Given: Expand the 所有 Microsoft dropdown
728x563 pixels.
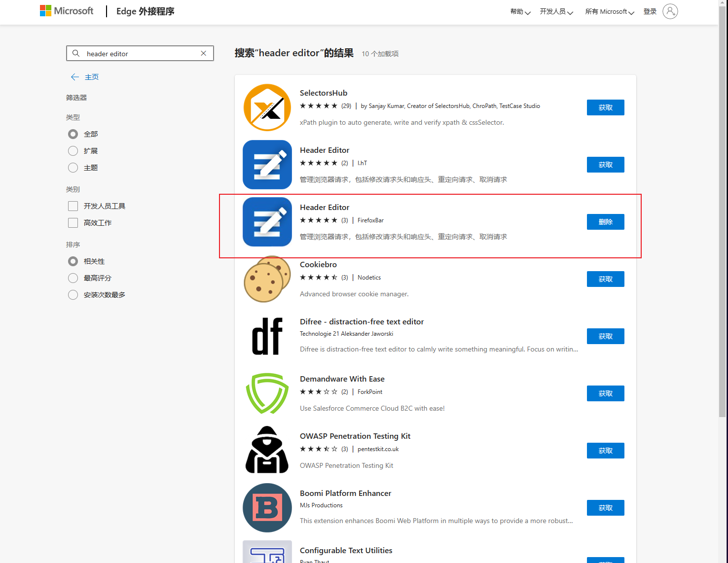Looking at the screenshot, I should pos(610,11).
